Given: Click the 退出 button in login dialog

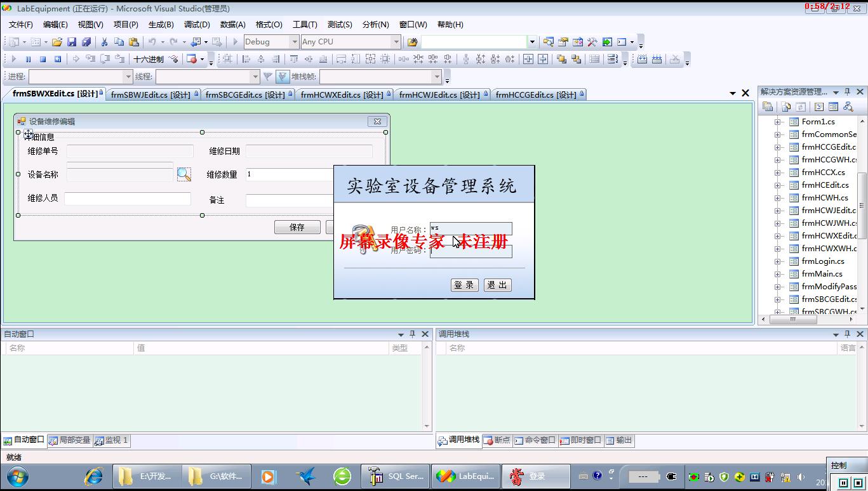Looking at the screenshot, I should tap(497, 285).
